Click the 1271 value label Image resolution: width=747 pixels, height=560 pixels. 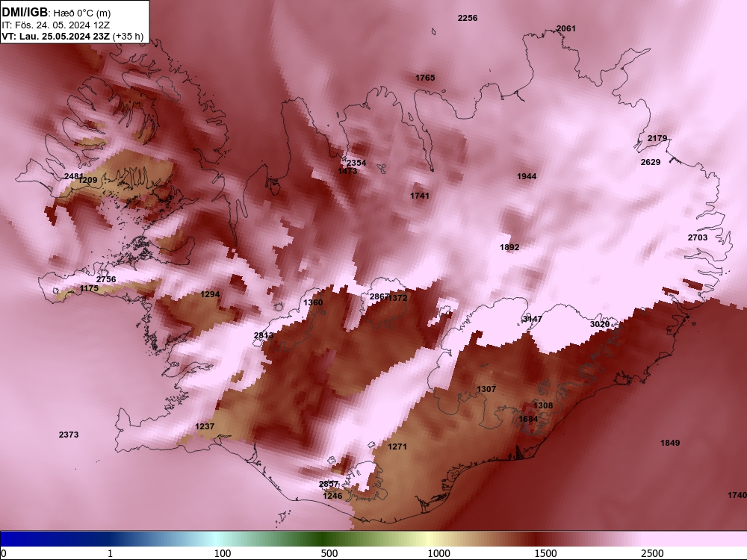397,447
